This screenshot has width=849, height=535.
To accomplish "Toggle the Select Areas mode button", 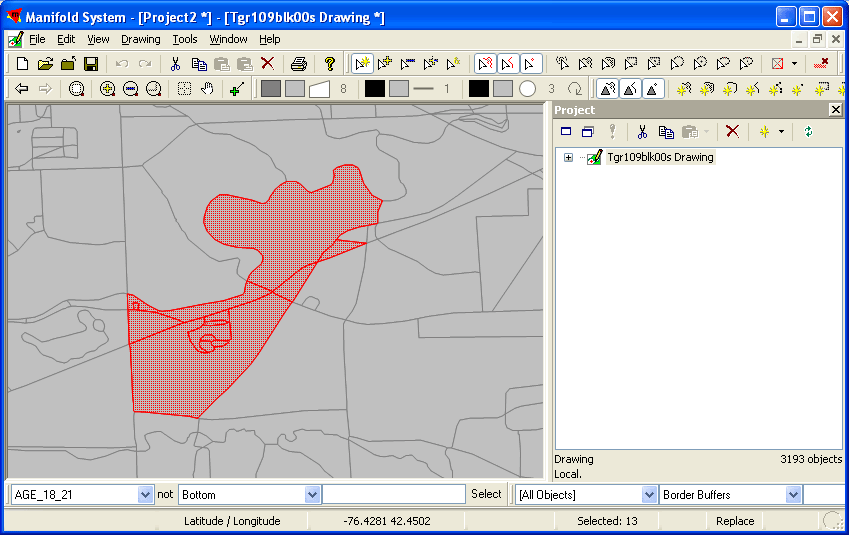I will (x=485, y=64).
